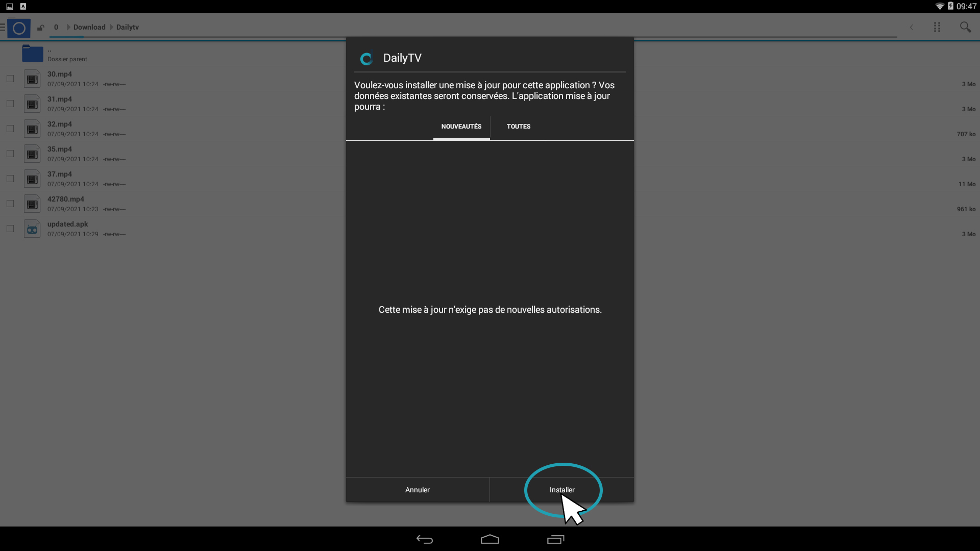Check the box for 31.mp4
The height and width of the screenshot is (551, 980).
pos(10,104)
